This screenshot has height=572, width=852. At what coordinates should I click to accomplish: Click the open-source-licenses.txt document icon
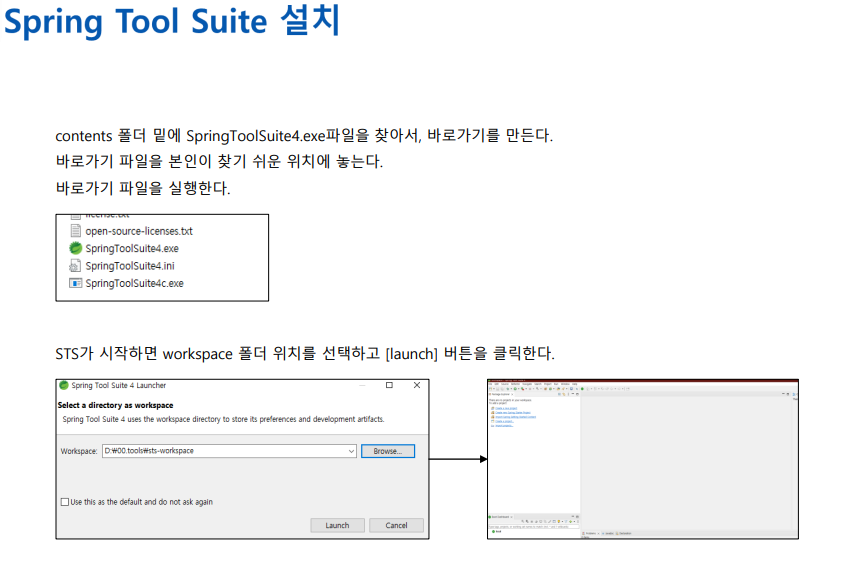tap(76, 231)
